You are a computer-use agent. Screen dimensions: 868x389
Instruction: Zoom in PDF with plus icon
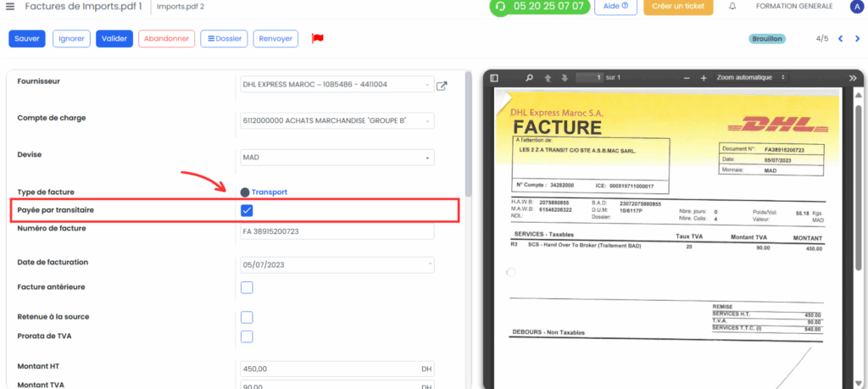(704, 78)
